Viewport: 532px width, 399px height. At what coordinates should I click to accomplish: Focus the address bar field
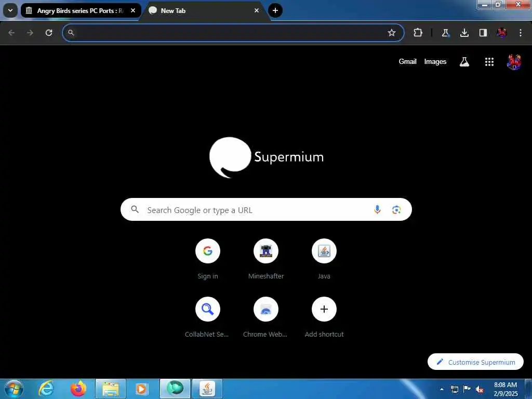(233, 33)
